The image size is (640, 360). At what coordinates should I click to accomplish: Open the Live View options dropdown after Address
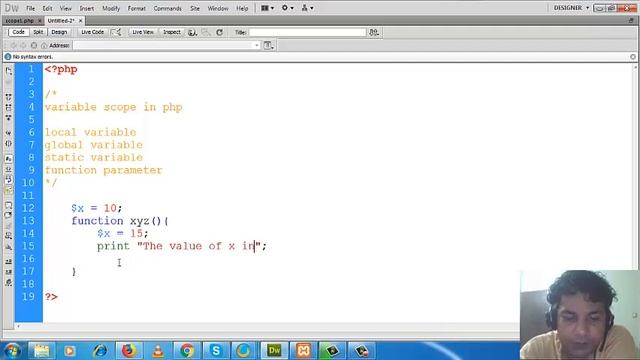(x=268, y=45)
